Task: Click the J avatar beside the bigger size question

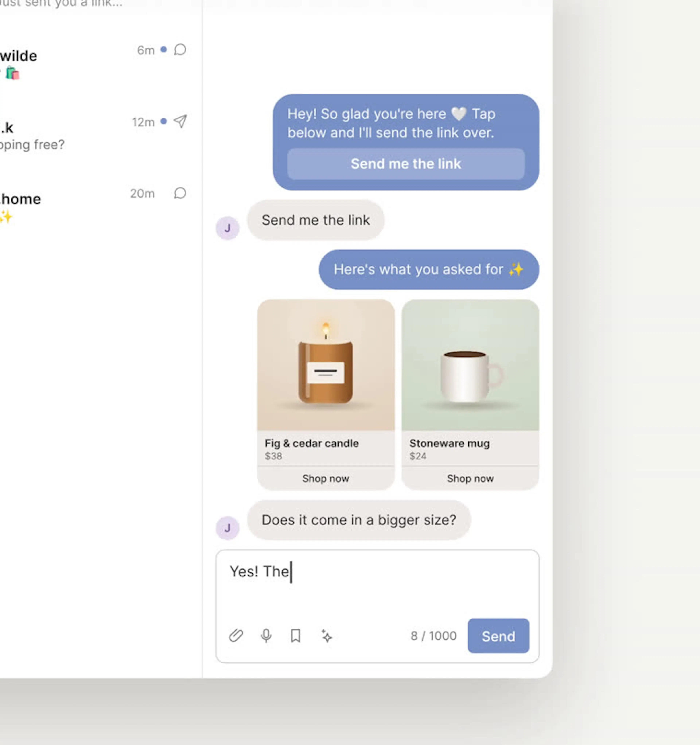Action: pyautogui.click(x=227, y=528)
